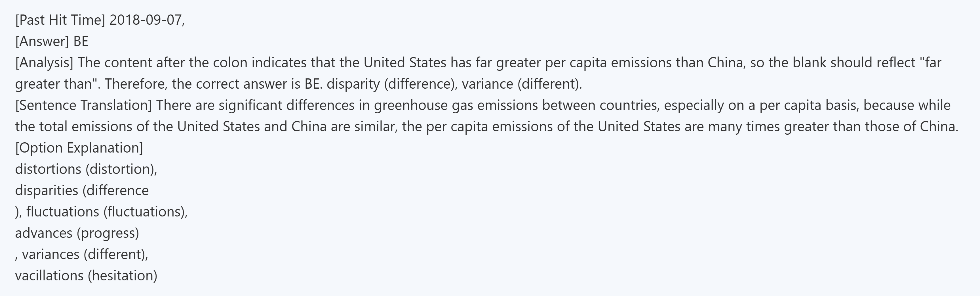980x296 pixels.
Task: Click the [Analysis] label
Action: pos(44,62)
